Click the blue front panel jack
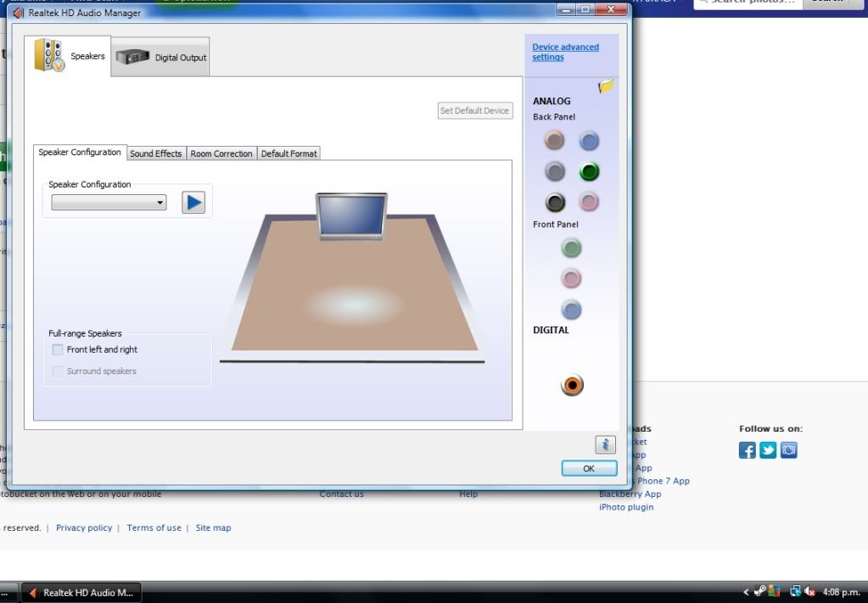This screenshot has width=868, height=603. tap(571, 310)
